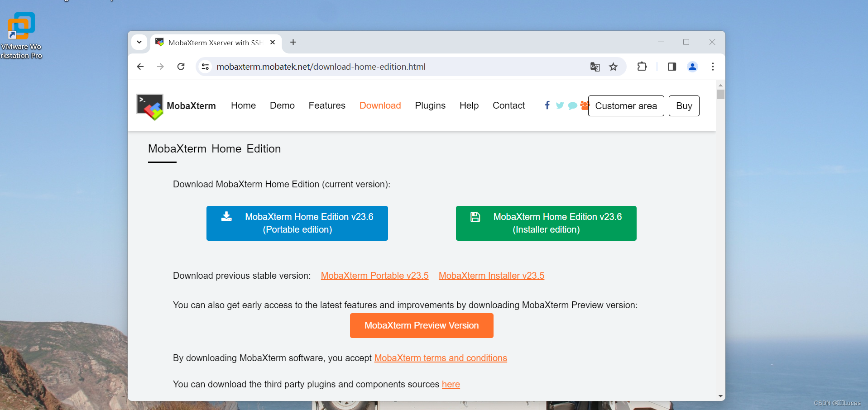
Task: Open the Demo menu item
Action: (282, 105)
